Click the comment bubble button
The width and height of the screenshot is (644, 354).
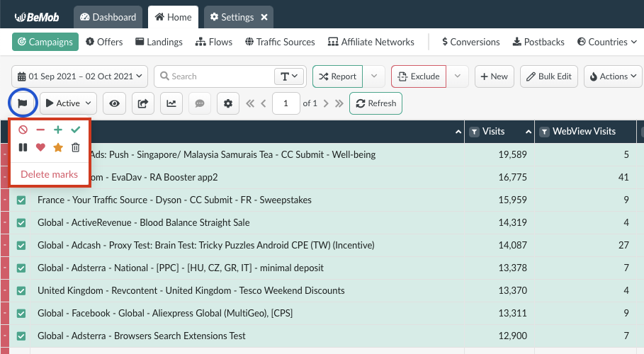click(x=200, y=103)
